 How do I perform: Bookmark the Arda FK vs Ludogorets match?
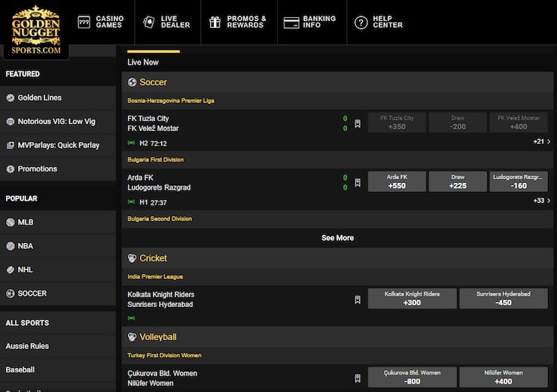point(358,182)
